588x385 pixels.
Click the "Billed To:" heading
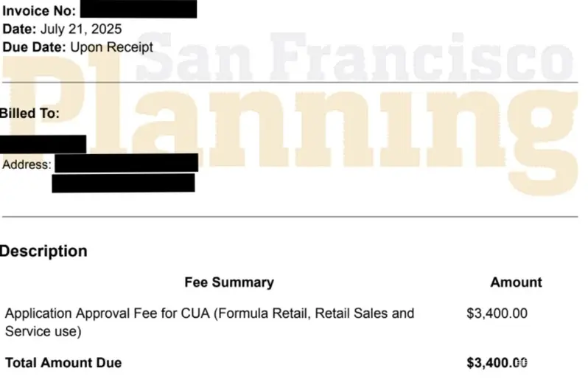(x=29, y=114)
